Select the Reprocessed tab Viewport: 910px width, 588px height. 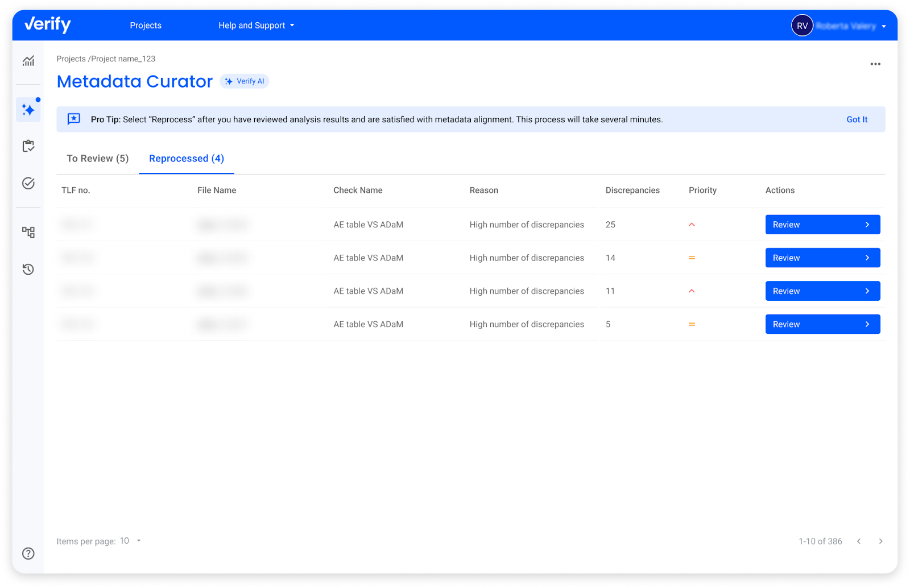point(186,158)
